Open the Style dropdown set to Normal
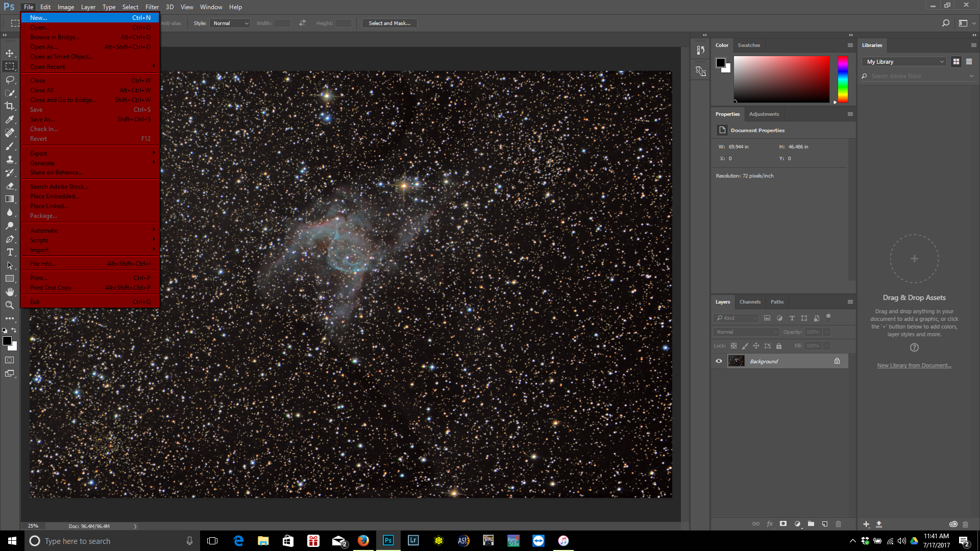The width and height of the screenshot is (980, 551). click(230, 23)
